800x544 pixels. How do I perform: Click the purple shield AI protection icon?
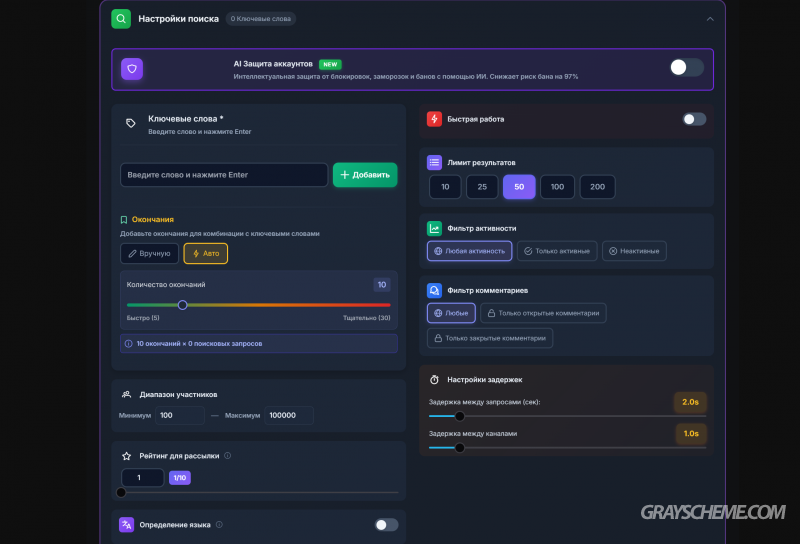coord(133,69)
